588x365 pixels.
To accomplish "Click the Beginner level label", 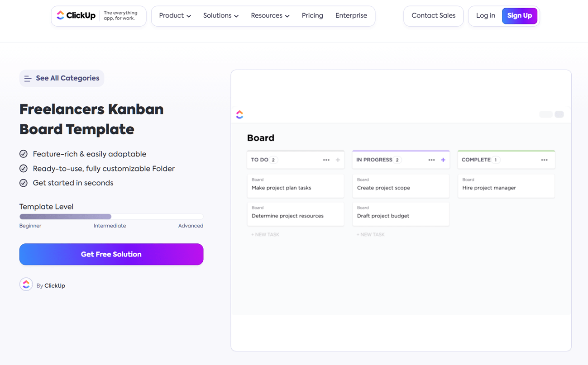I will (x=30, y=226).
